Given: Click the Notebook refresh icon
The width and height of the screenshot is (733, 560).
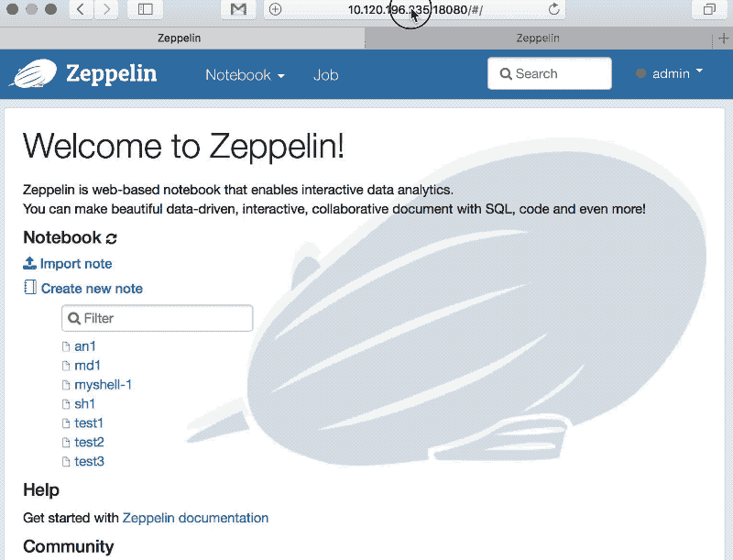Looking at the screenshot, I should [x=111, y=238].
